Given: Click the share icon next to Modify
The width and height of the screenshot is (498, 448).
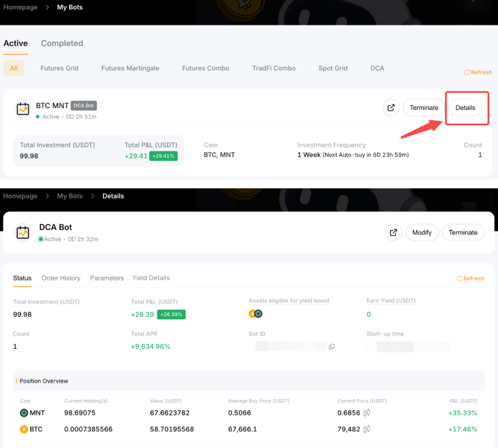Looking at the screenshot, I should 393,232.
